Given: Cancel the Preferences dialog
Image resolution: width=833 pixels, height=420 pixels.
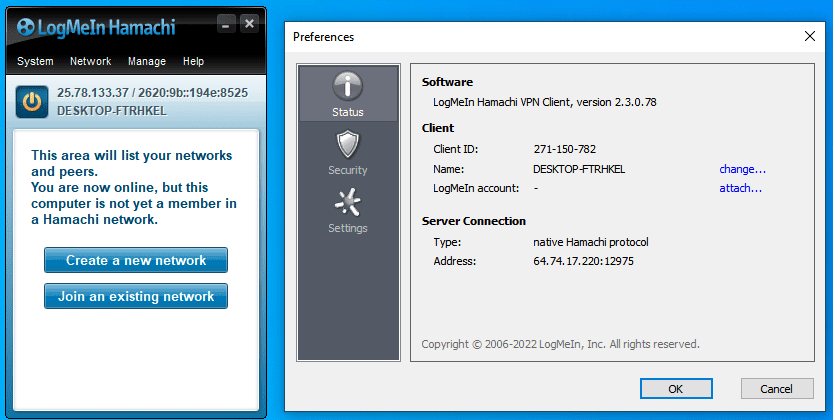Looking at the screenshot, I should [777, 389].
